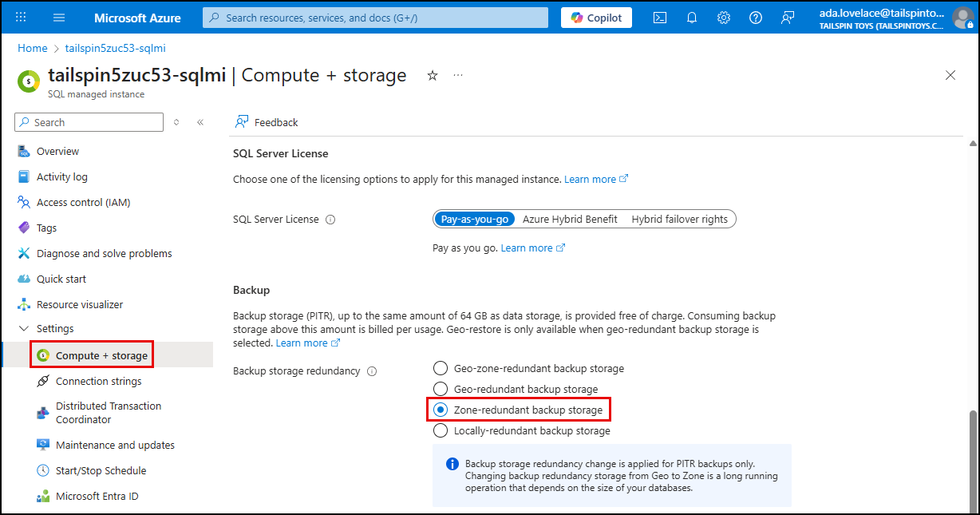This screenshot has width=980, height=515.
Task: Open the ellipsis menu next to page title
Action: tap(458, 74)
